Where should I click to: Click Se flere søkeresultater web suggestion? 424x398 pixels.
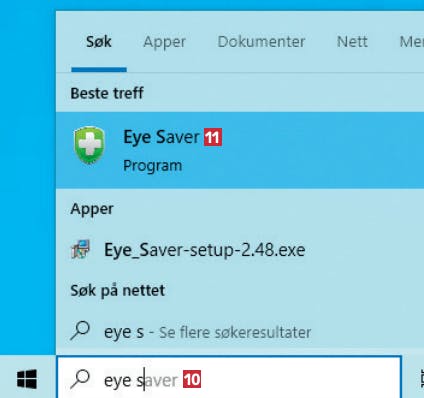[x=235, y=332]
